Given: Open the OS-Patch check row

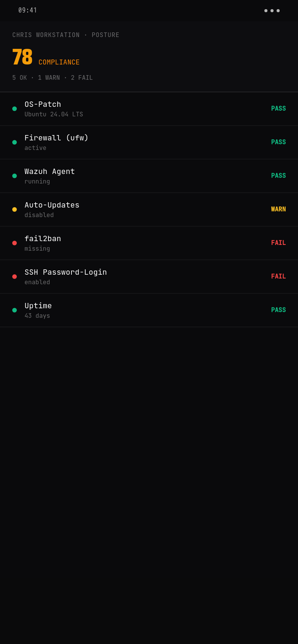Looking at the screenshot, I should tap(149, 109).
